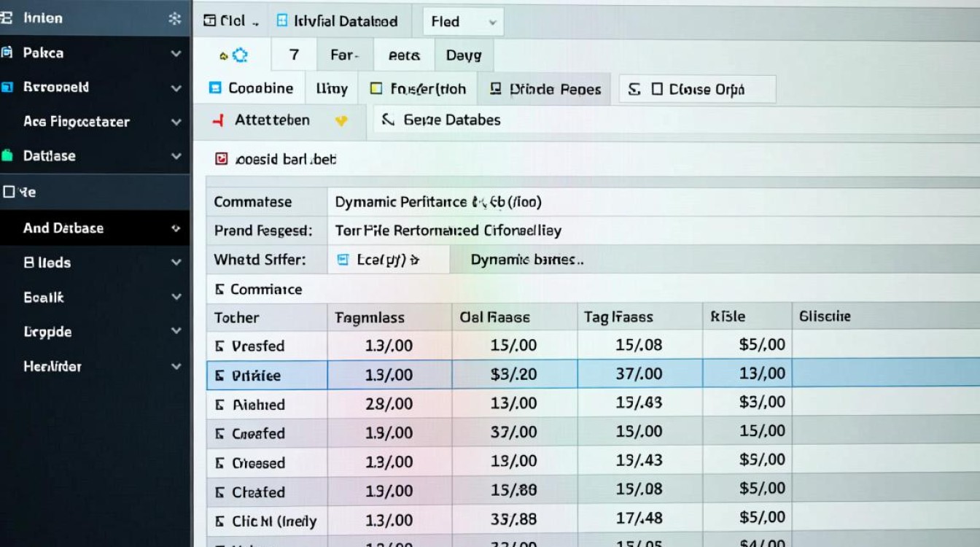Select the Rets tab
The height and width of the screenshot is (547, 980).
(x=404, y=54)
